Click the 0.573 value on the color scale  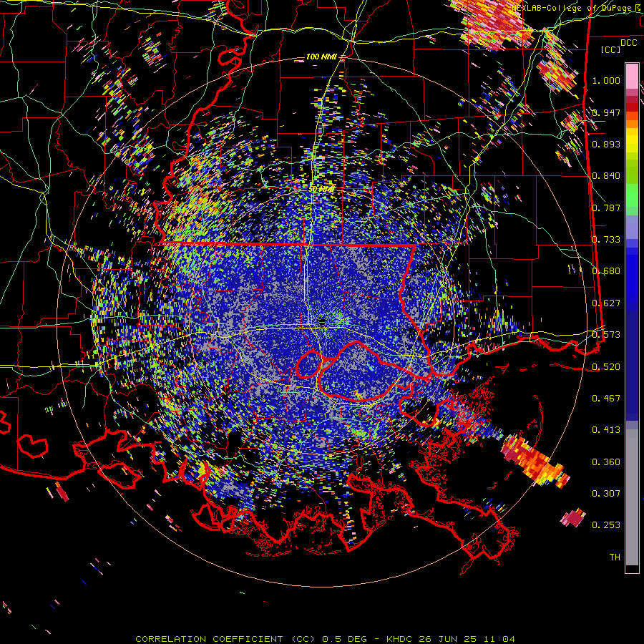[606, 335]
